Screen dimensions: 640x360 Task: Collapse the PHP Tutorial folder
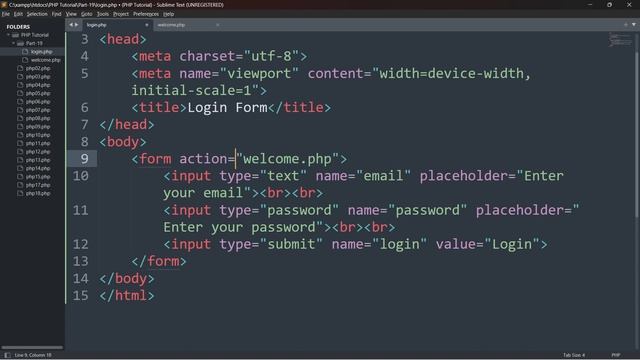[8, 35]
